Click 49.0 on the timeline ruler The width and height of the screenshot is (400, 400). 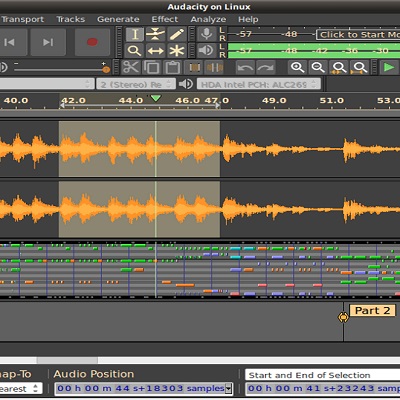(274, 100)
